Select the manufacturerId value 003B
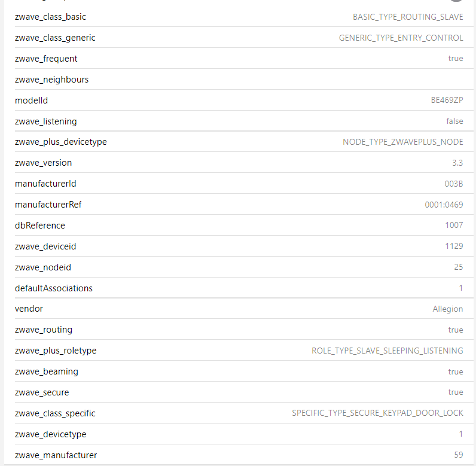476x466 pixels. coord(453,184)
